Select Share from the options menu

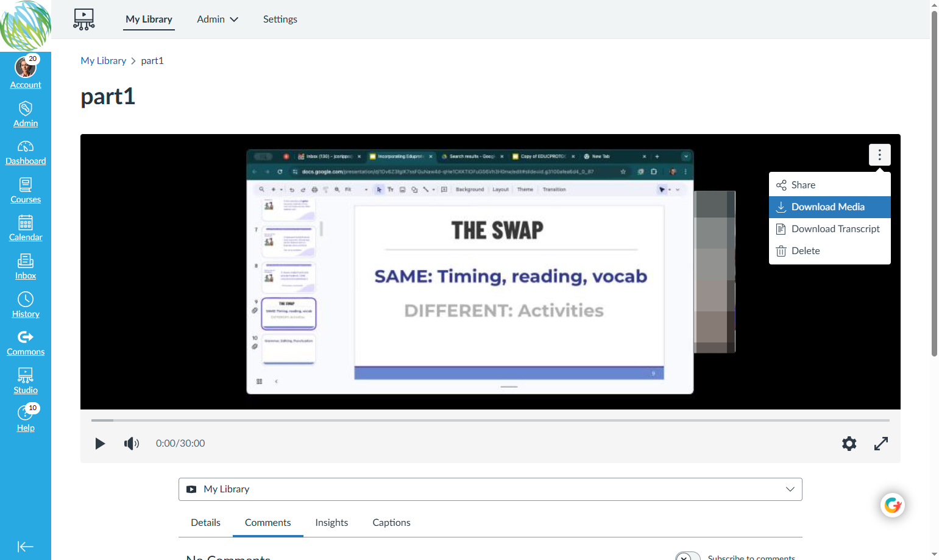830,185
